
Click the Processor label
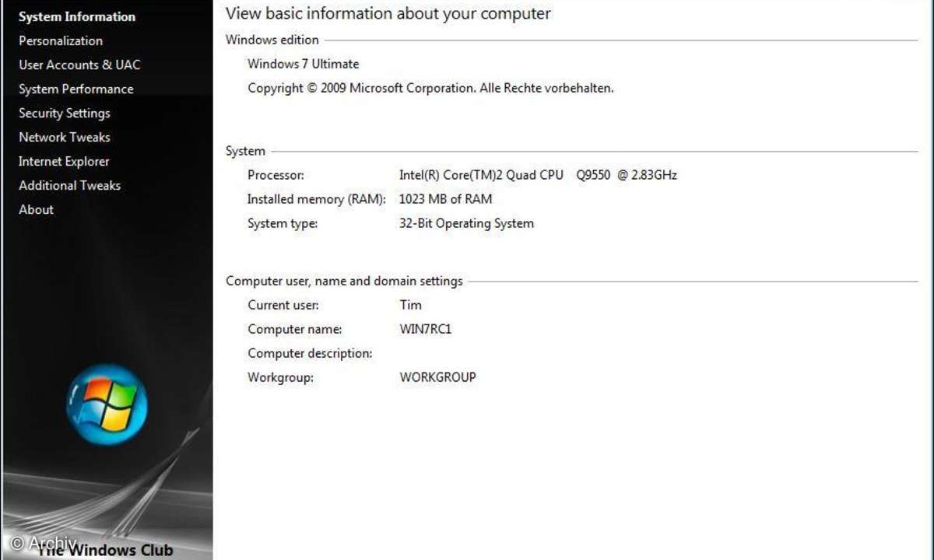click(276, 175)
